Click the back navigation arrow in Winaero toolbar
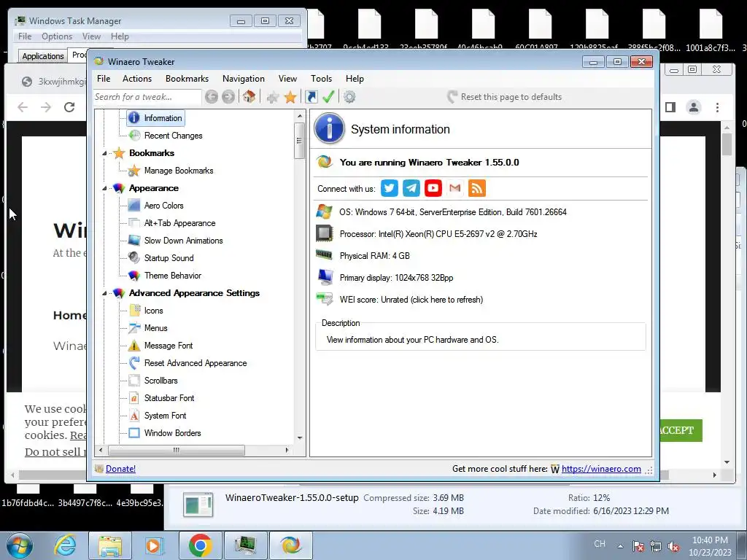 212,97
